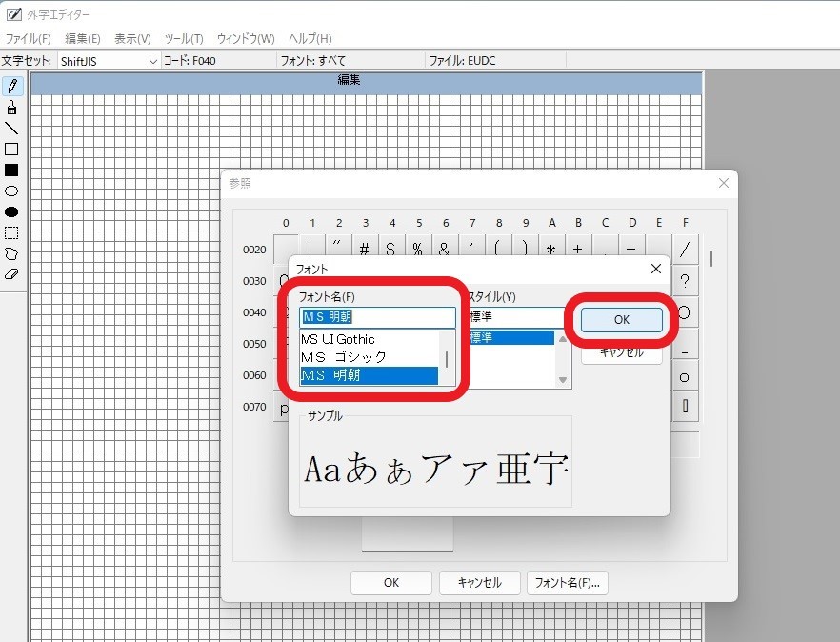Viewport: 840px width, 642px height.
Task: Expand the 文字セット ShiftJIS dropdown
Action: pyautogui.click(x=152, y=61)
